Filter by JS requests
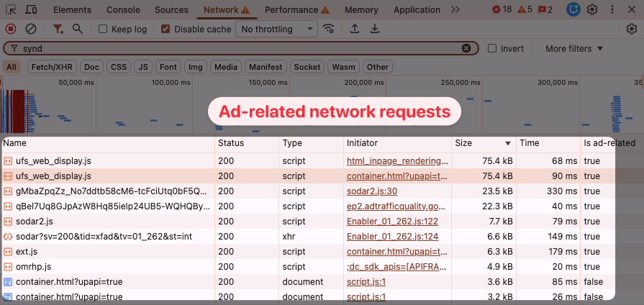The image size is (644, 305). point(143,67)
